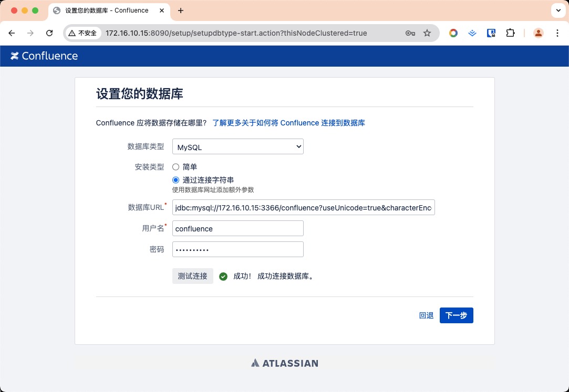
Task: Click the Not Secure site warning badge
Action: click(83, 33)
